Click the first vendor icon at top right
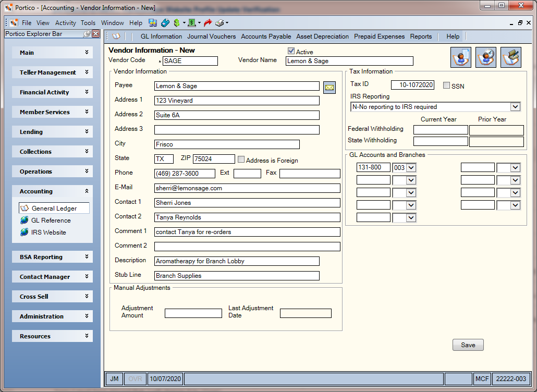Image resolution: width=537 pixels, height=392 pixels. (461, 57)
